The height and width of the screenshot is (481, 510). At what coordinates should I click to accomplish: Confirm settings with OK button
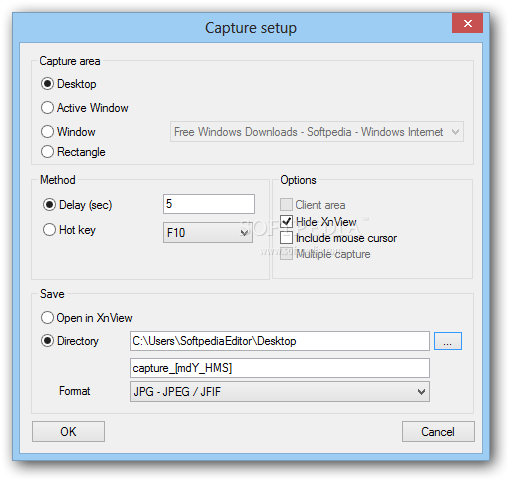[x=68, y=432]
